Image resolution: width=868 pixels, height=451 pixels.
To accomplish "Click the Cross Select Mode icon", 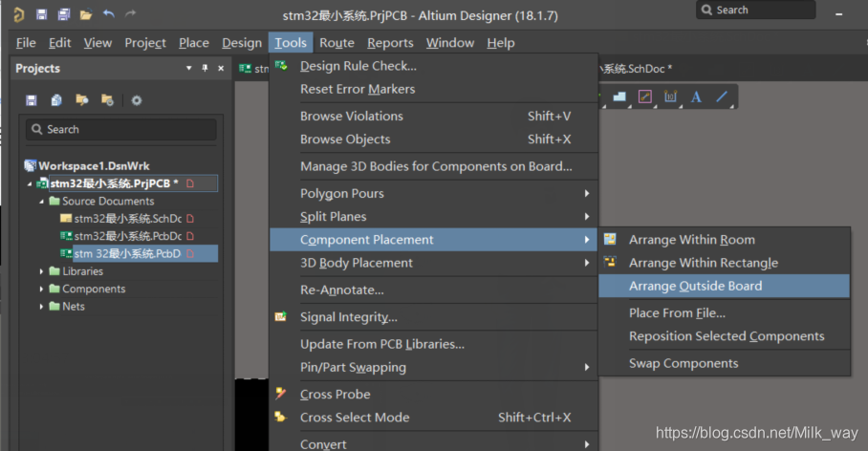I will (x=281, y=417).
